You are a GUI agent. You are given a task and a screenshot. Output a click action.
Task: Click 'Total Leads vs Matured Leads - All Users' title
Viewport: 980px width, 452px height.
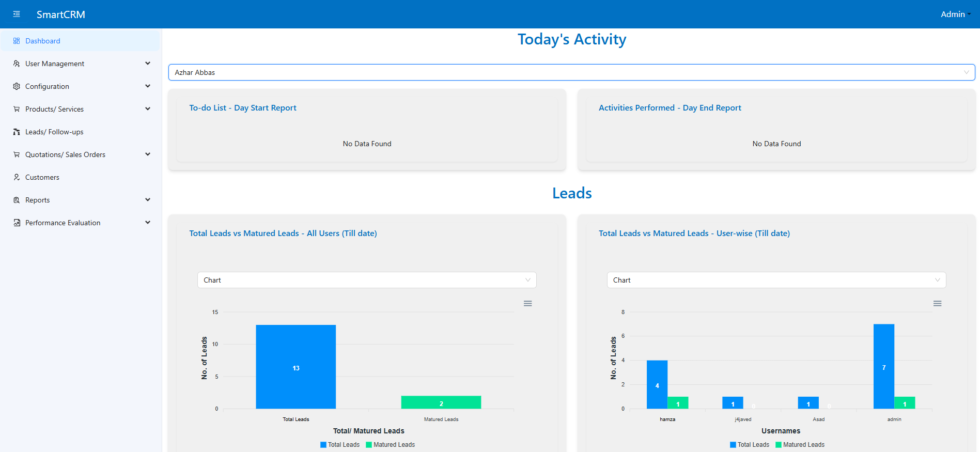283,233
